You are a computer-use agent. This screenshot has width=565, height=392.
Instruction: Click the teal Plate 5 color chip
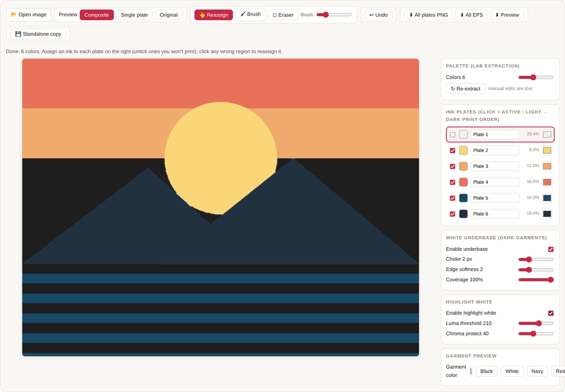[x=463, y=198]
